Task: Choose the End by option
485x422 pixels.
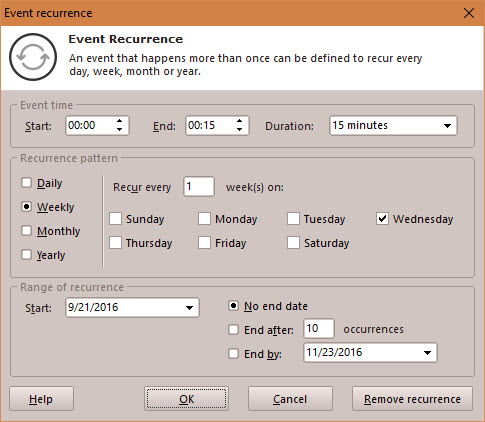Action: (233, 353)
